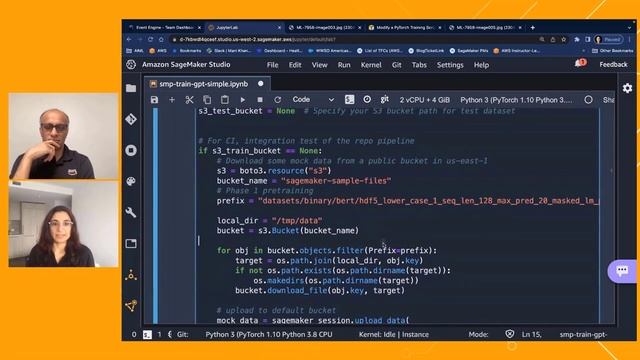This screenshot has height=360, width=640.
Task: Change the 2 vCPU + 4 GiB instance type
Action: point(424,100)
